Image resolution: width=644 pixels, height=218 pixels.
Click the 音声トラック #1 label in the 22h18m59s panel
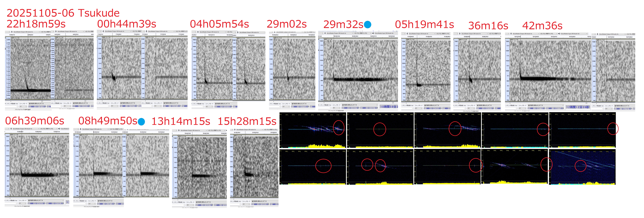(15, 38)
